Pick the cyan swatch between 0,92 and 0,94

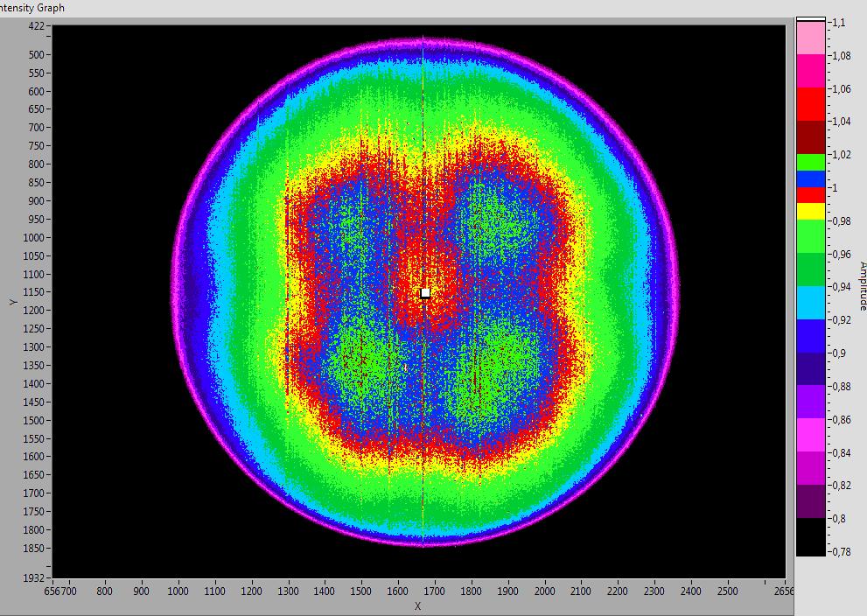tap(811, 303)
